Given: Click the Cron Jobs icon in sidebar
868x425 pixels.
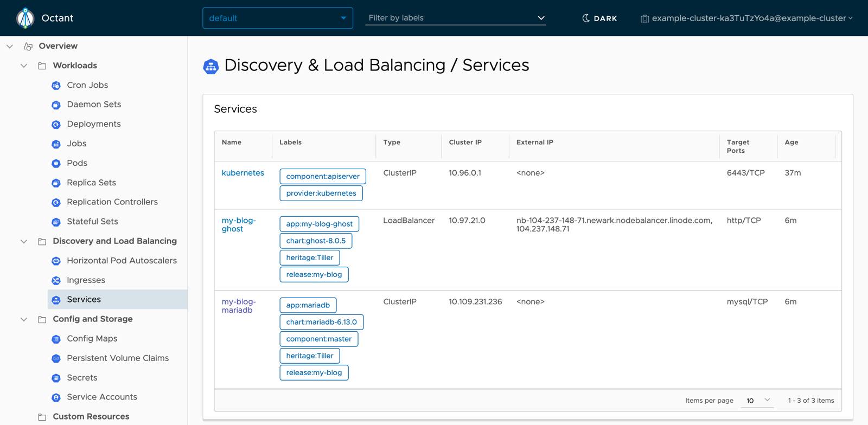Looking at the screenshot, I should [x=56, y=85].
